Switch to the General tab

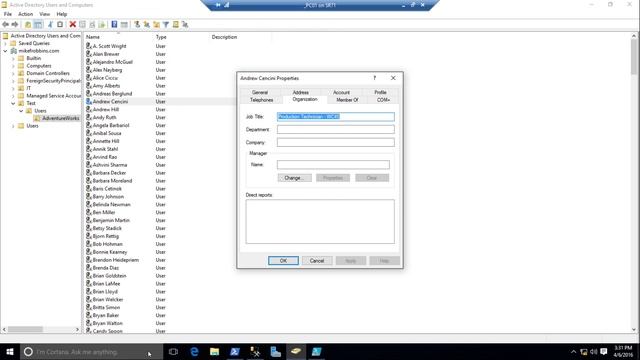(260, 92)
